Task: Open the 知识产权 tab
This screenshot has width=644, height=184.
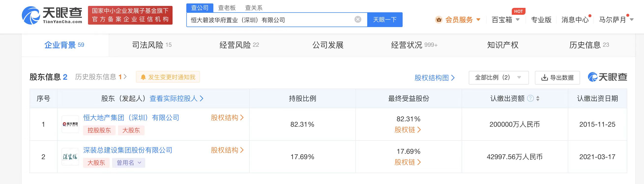Action: [x=503, y=45]
